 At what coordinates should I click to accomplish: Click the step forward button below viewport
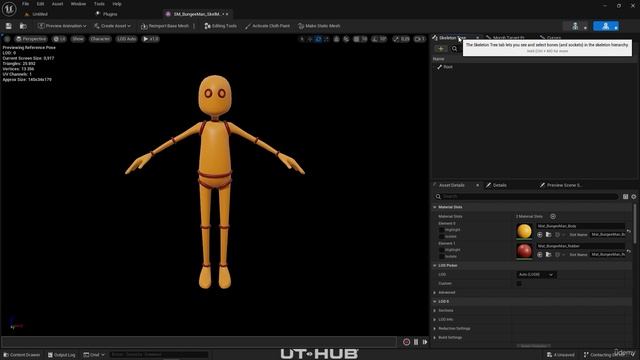pos(425,342)
